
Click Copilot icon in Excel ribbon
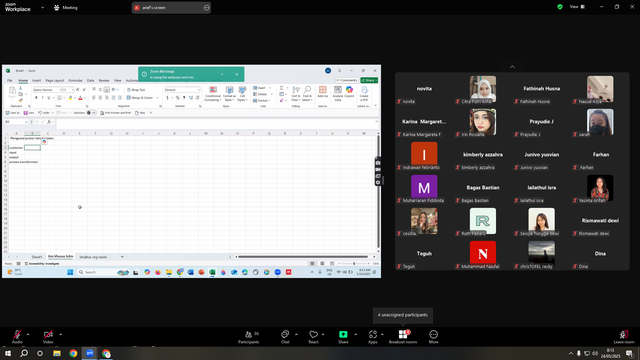coord(349,92)
